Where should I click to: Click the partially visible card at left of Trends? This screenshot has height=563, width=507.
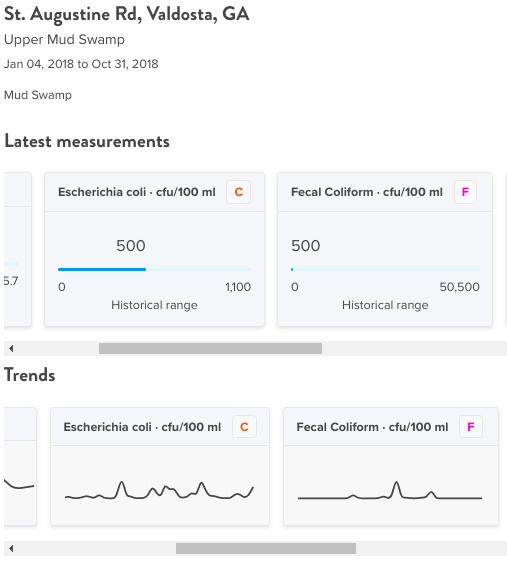(20, 466)
